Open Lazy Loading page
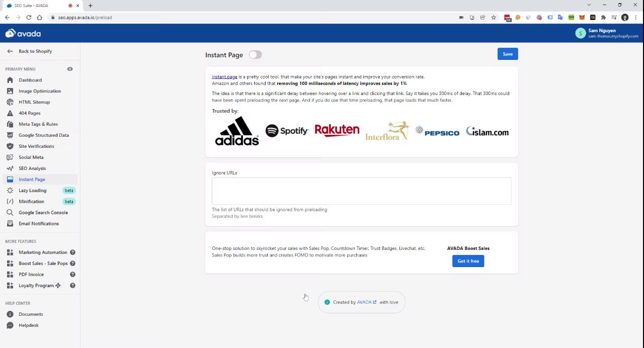 coord(32,191)
